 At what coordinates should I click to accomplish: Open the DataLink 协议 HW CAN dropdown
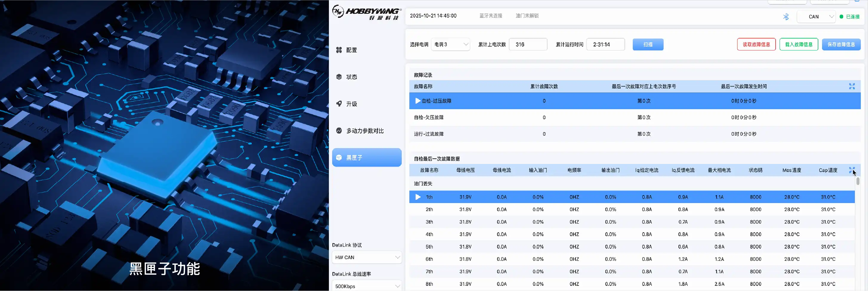click(366, 257)
